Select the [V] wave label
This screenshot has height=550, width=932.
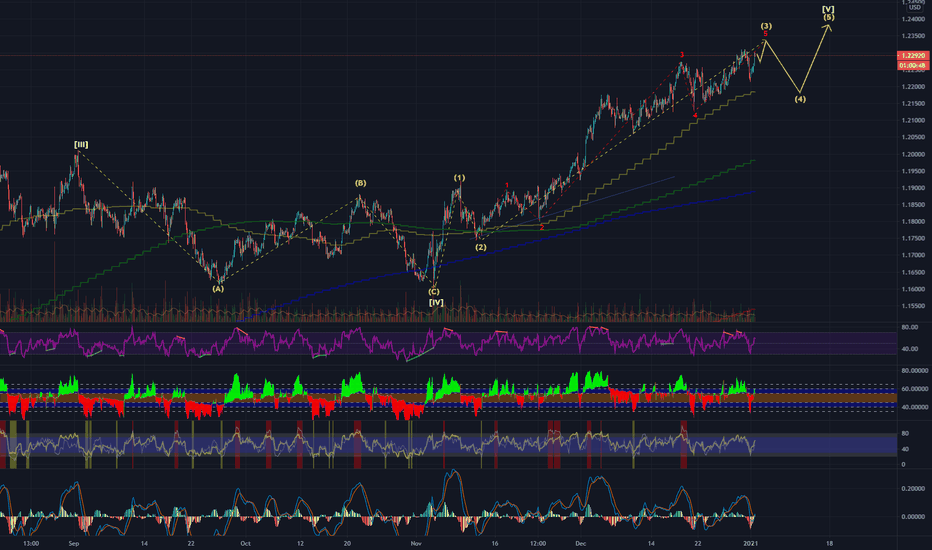(x=828, y=10)
